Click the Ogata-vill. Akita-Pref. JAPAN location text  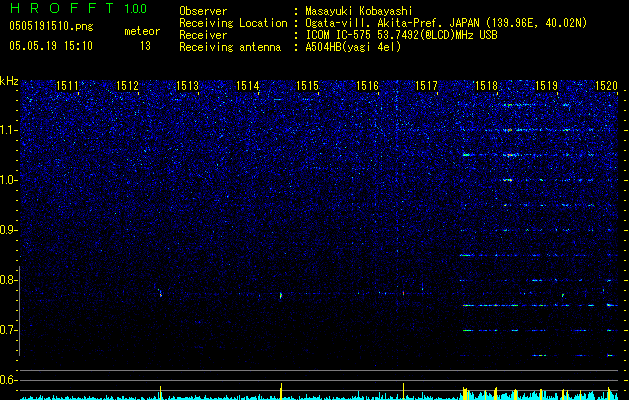pyautogui.click(x=446, y=23)
